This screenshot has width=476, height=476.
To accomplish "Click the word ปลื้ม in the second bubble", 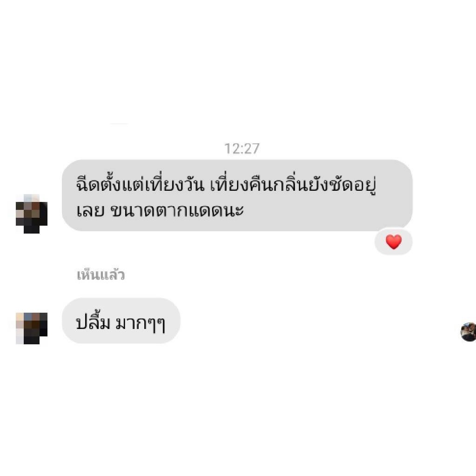I will pyautogui.click(x=93, y=322).
